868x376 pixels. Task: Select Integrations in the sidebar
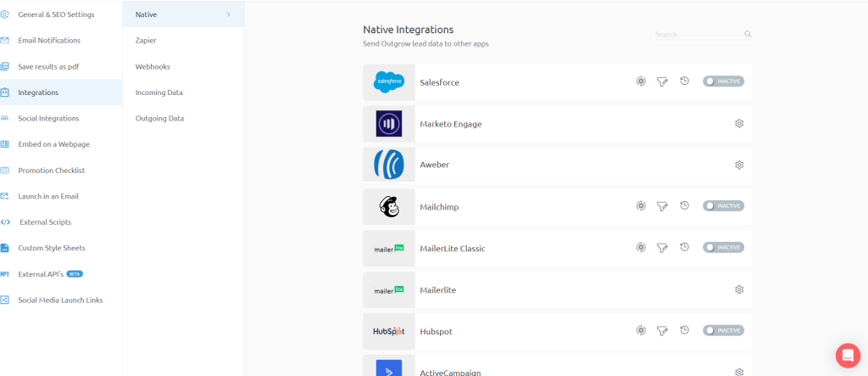coord(61,93)
